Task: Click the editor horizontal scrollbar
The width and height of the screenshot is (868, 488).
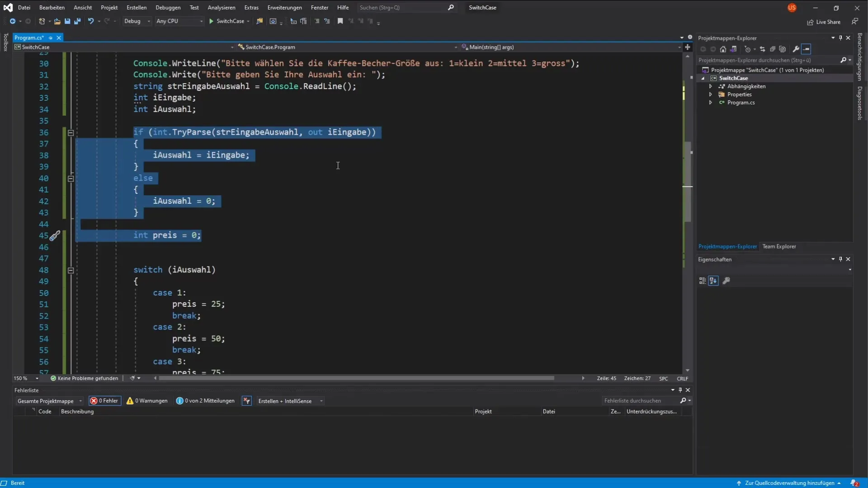Action: pos(356,378)
